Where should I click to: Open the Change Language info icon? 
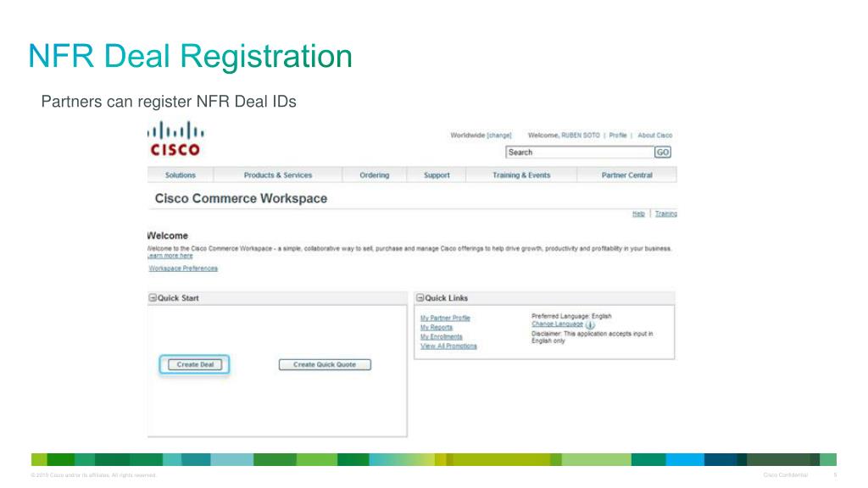tap(590, 325)
